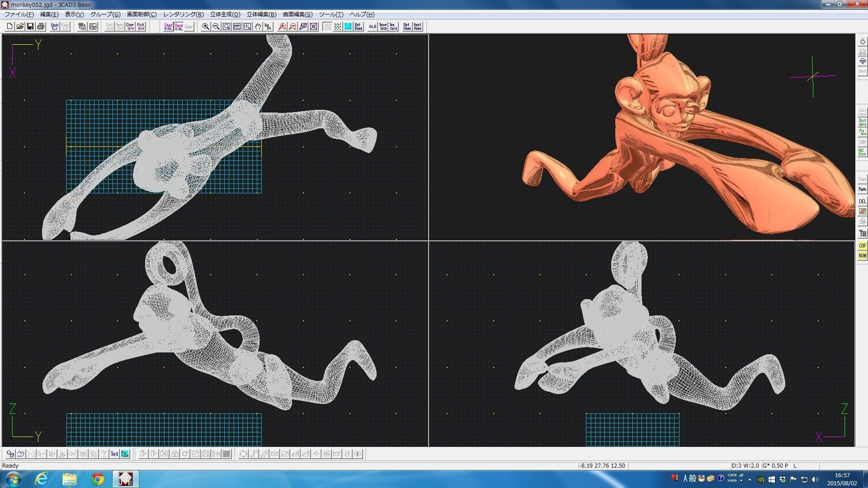
Task: Click the Undo toolbar button
Action: tap(54, 27)
